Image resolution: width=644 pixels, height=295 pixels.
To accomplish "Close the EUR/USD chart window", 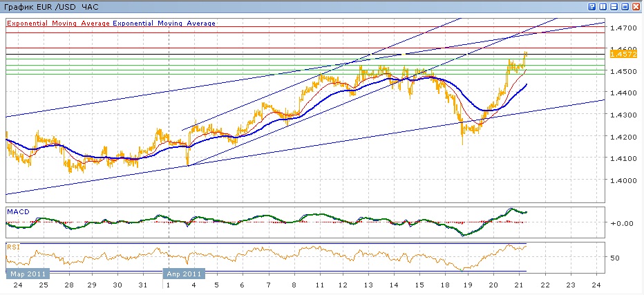I will pos(636,7).
